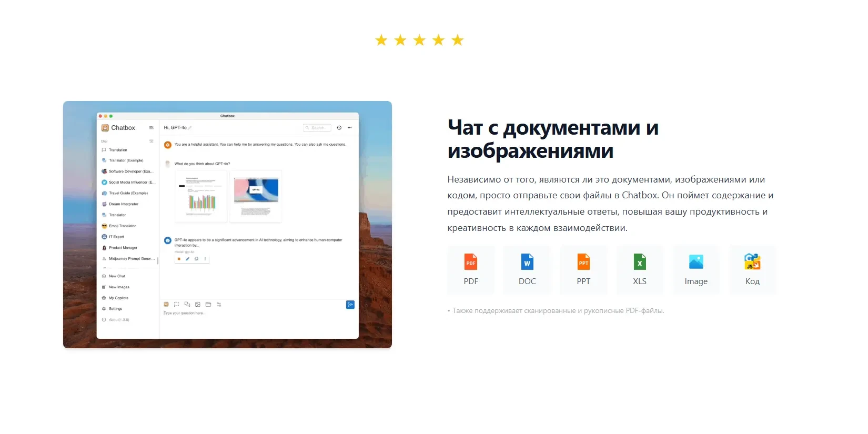The height and width of the screenshot is (434, 868).
Task: Attach an image with the picture icon
Action: tap(198, 304)
